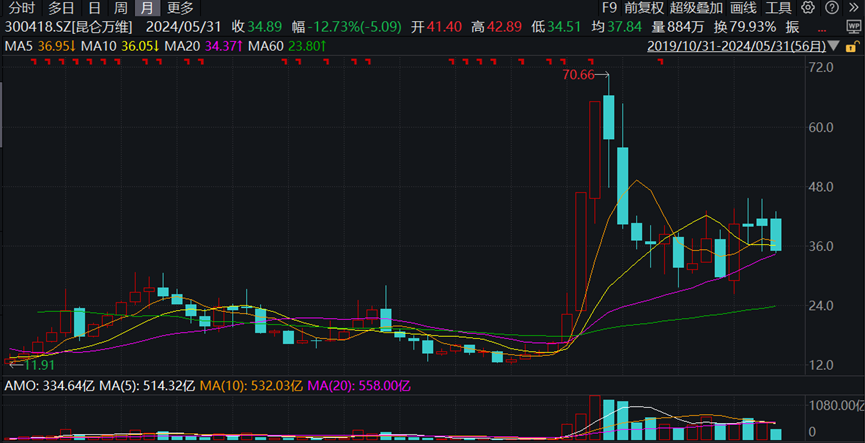The height and width of the screenshot is (443, 865).
Task: Click the 48.0 price axis label
Action: (x=821, y=187)
